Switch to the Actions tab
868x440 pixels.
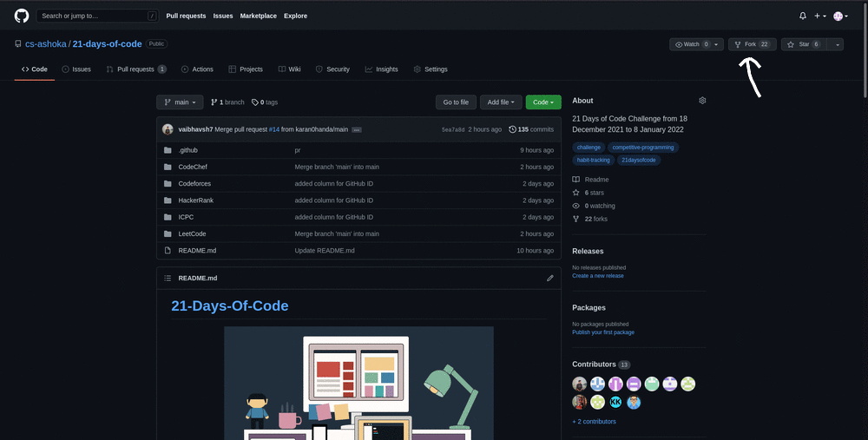click(197, 69)
